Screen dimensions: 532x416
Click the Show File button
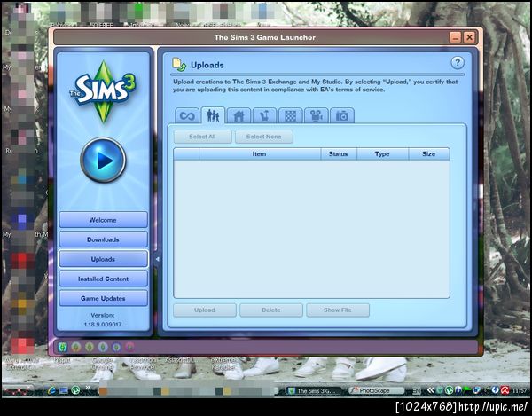(x=338, y=310)
